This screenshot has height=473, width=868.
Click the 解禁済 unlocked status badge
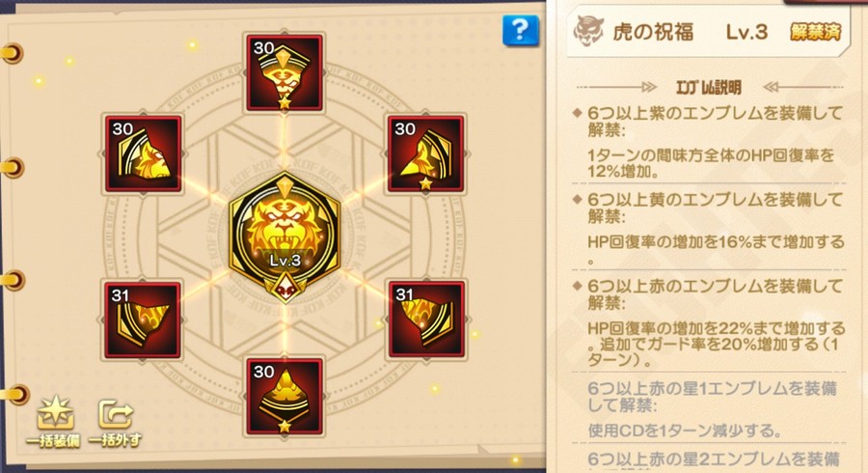click(x=815, y=32)
